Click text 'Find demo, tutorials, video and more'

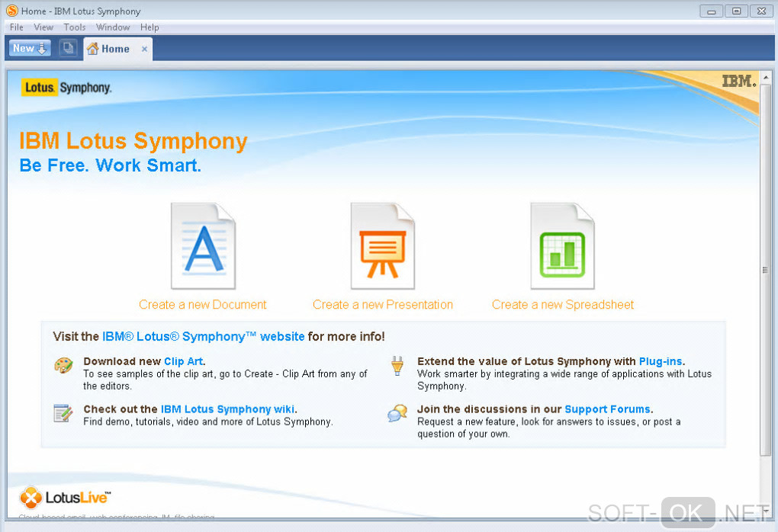coord(164,422)
